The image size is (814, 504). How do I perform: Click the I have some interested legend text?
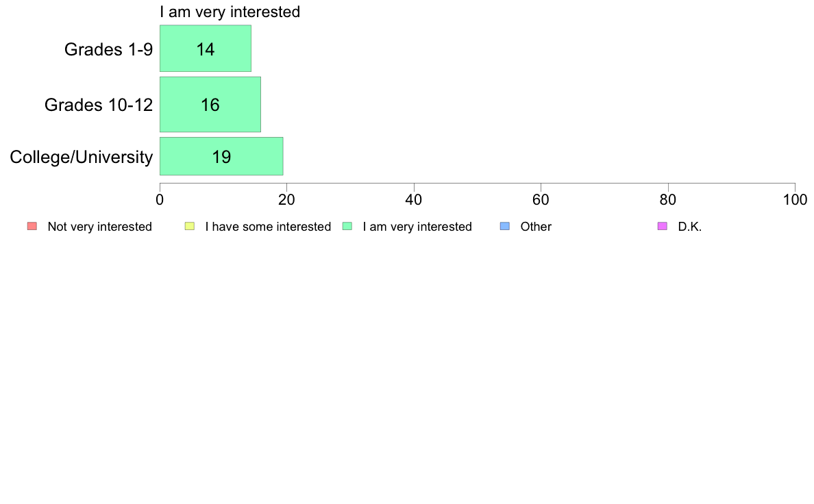coord(268,227)
